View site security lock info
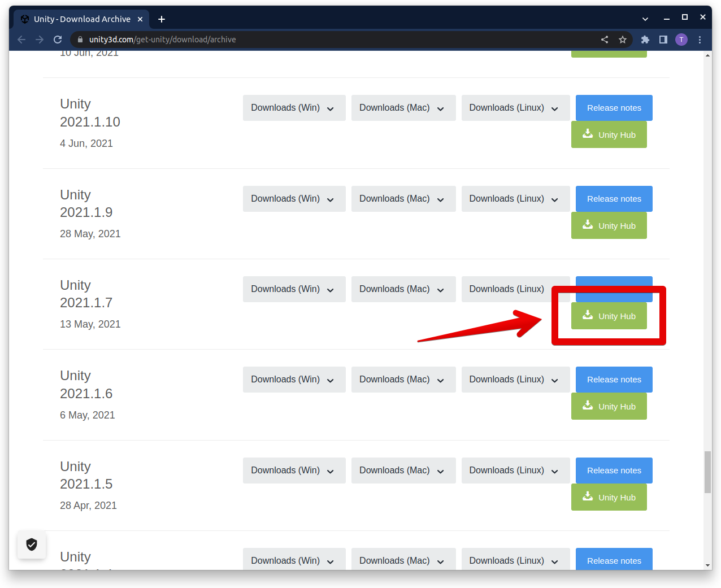Image resolution: width=721 pixels, height=588 pixels. coord(80,40)
